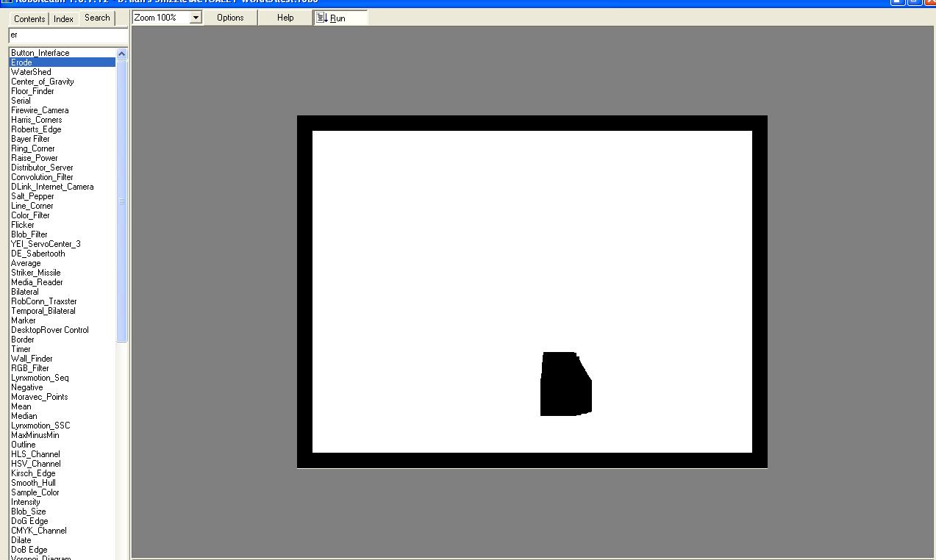The image size is (936, 560).
Task: Click the Run button icon
Action: 322,18
